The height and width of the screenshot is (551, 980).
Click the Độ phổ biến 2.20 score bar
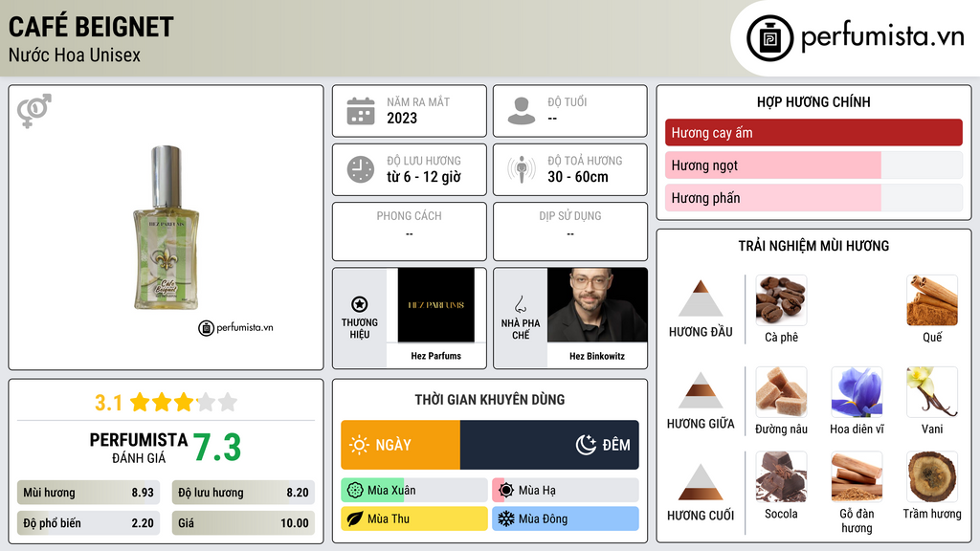click(x=89, y=523)
